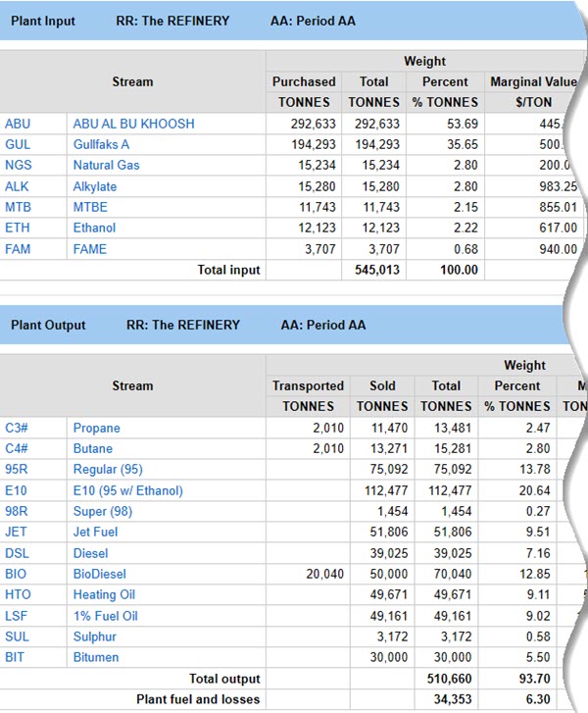The width and height of the screenshot is (588, 713).
Task: Select the Heating Oil stream link
Action: coord(104,594)
